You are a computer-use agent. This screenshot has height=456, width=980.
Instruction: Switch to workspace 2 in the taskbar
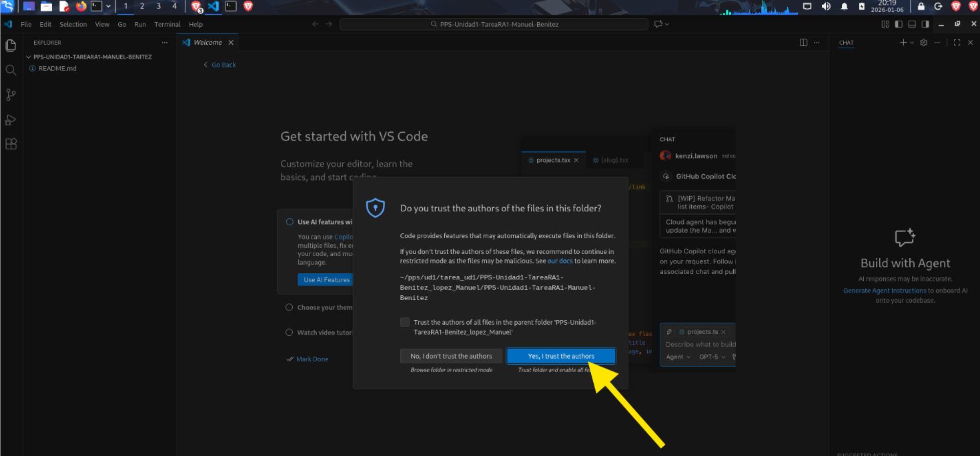[x=142, y=6]
